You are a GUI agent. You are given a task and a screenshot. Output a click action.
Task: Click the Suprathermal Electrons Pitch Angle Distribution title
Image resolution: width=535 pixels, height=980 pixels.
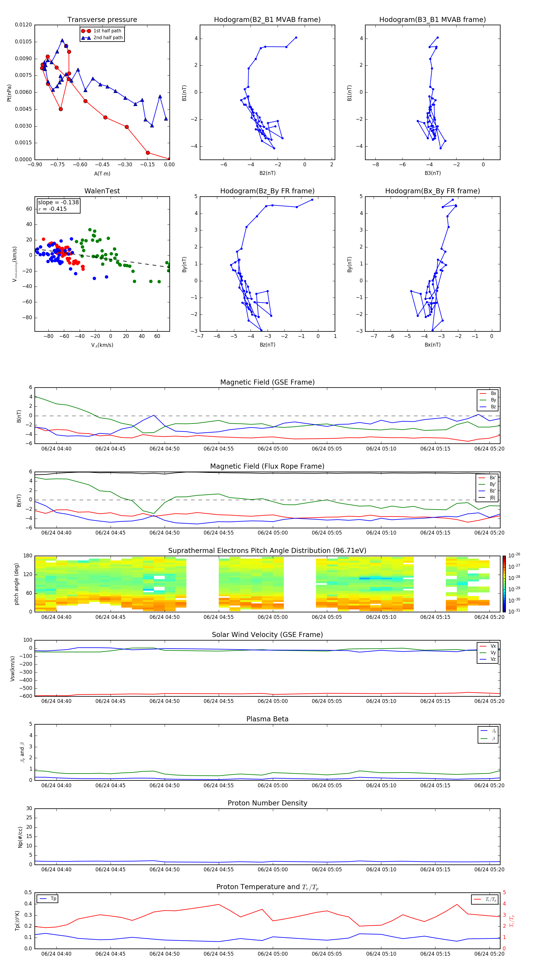(x=267, y=551)
